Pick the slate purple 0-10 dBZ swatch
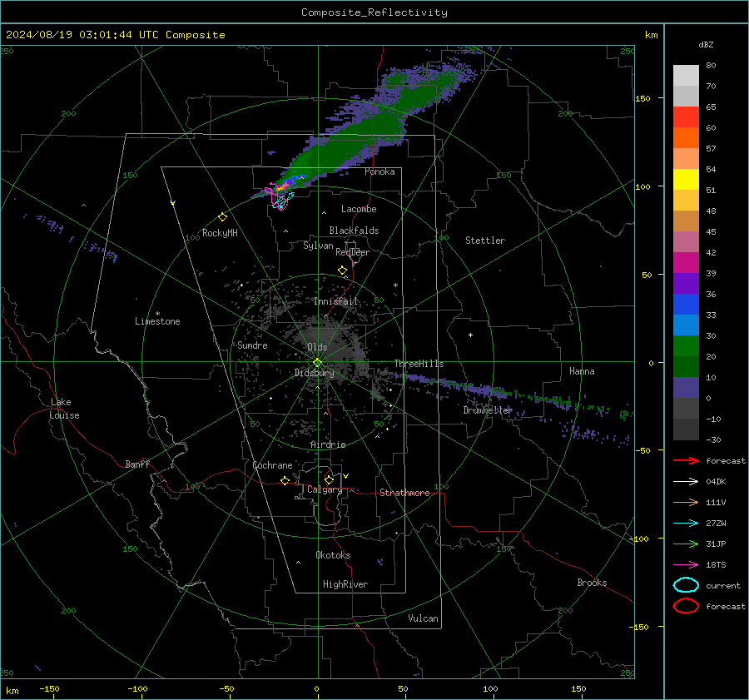The image size is (749, 700). tap(686, 388)
